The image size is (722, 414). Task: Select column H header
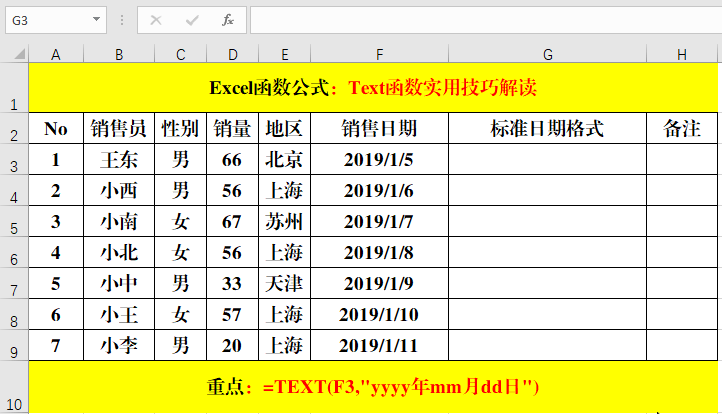click(682, 54)
